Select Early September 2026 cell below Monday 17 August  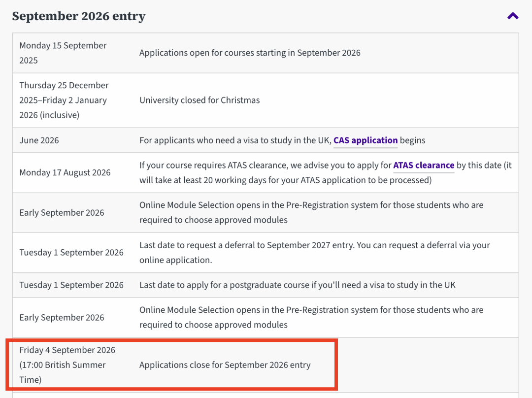click(62, 212)
